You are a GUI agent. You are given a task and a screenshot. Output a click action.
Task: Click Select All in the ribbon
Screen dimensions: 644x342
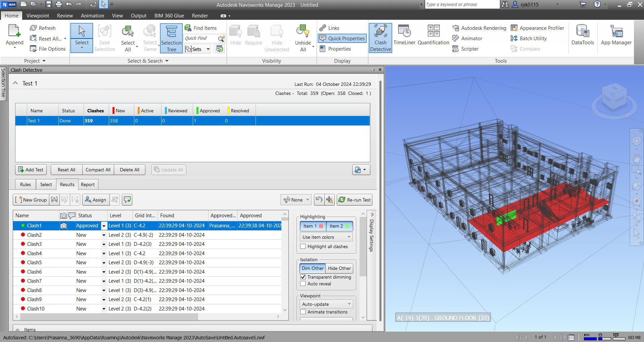[x=128, y=38]
